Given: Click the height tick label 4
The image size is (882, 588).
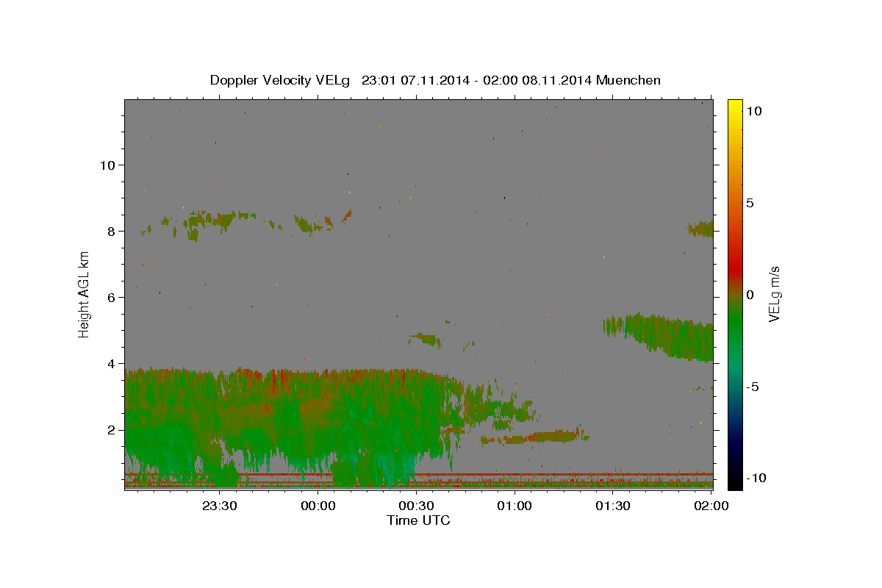Looking at the screenshot, I should 110,363.
